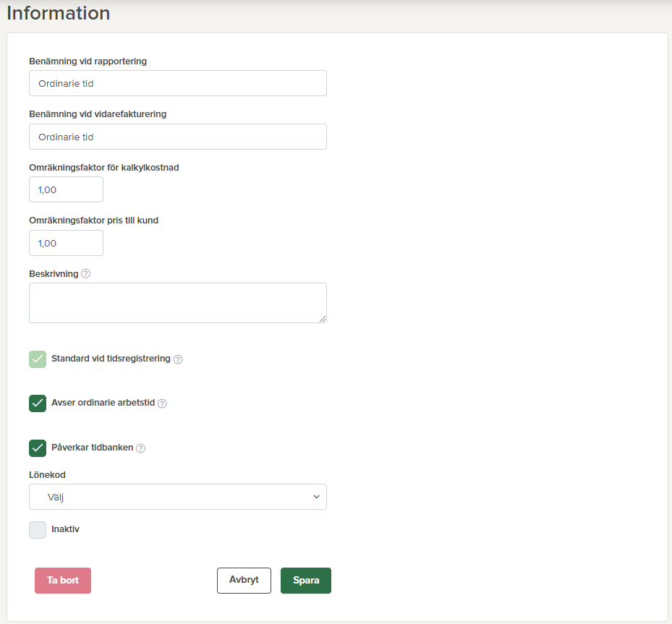Open the Lönekod dropdown
Viewport: 672px width, 624px height.
pyautogui.click(x=178, y=497)
